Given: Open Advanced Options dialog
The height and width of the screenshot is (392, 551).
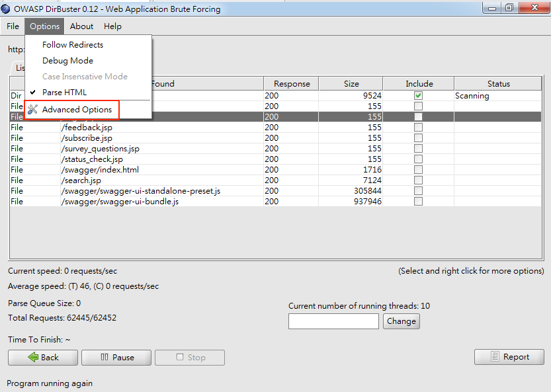Looking at the screenshot, I should point(88,110).
